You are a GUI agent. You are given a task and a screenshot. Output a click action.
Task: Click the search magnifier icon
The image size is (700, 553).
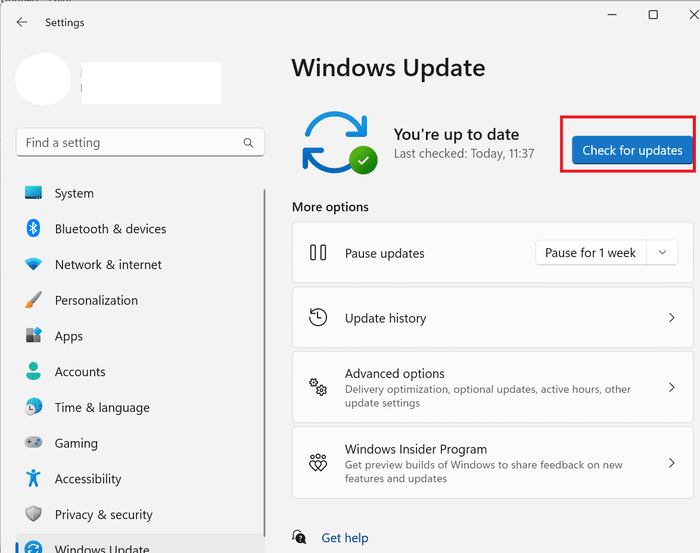(x=248, y=143)
